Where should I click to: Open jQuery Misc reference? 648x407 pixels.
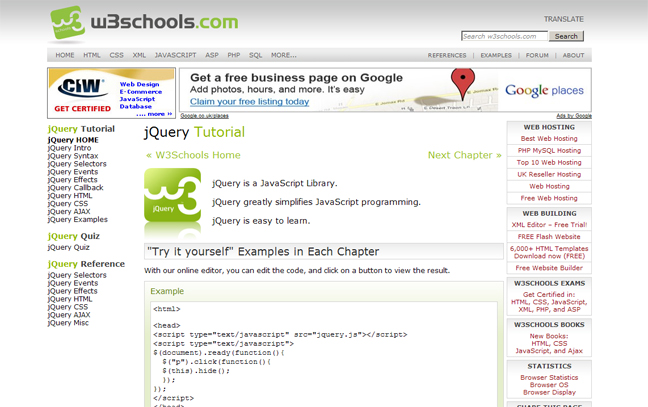68,323
